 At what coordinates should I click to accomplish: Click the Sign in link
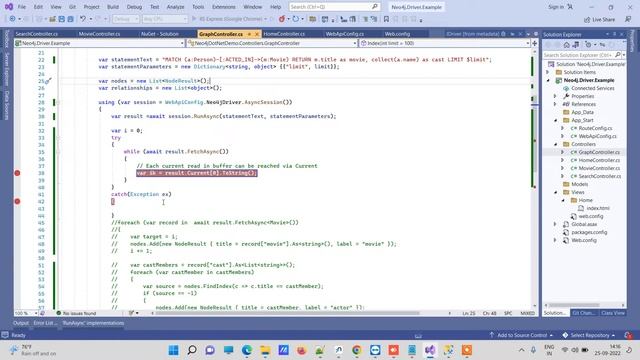556,7
